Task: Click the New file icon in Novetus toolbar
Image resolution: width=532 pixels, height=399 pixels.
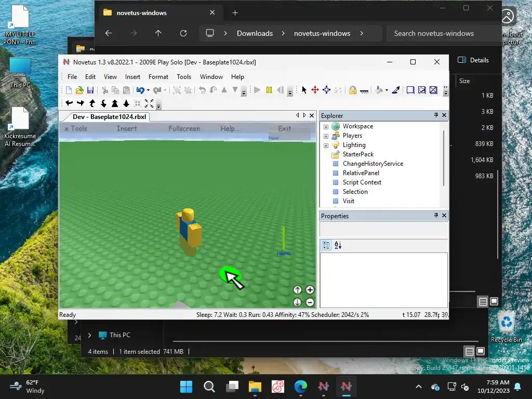Action: (69, 90)
